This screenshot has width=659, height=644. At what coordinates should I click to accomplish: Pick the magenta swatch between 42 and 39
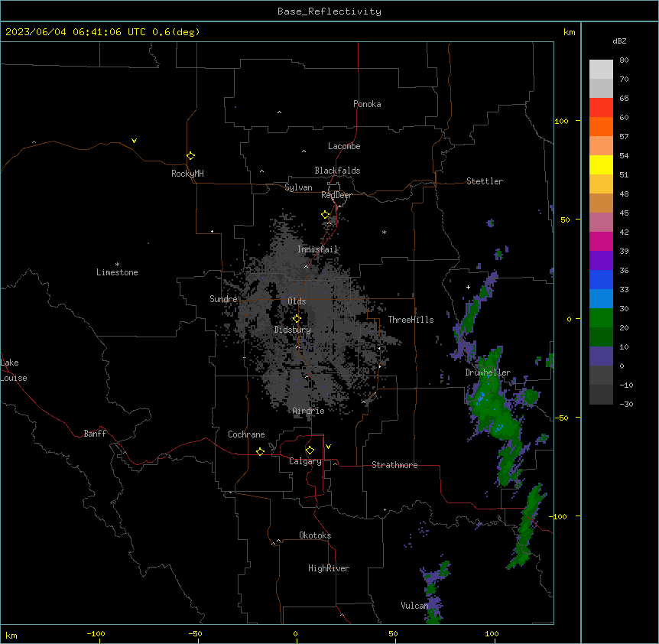[x=601, y=241]
